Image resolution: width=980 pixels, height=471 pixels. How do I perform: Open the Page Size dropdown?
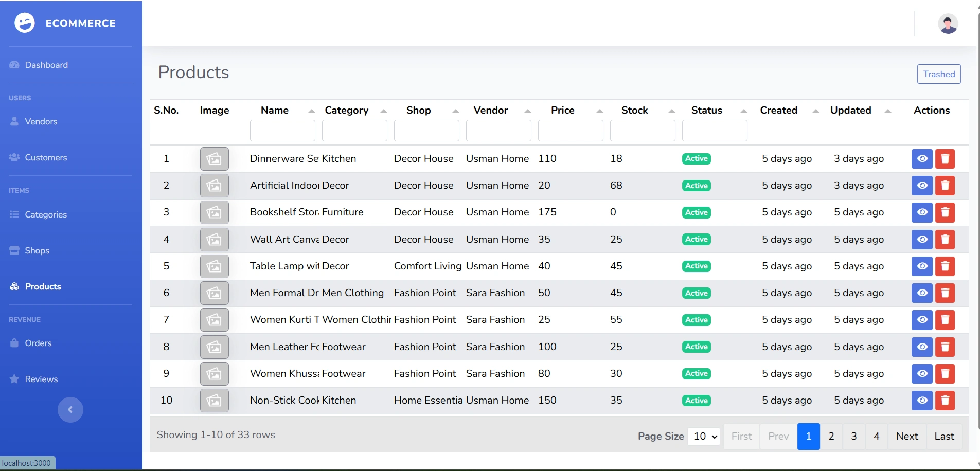click(x=704, y=437)
